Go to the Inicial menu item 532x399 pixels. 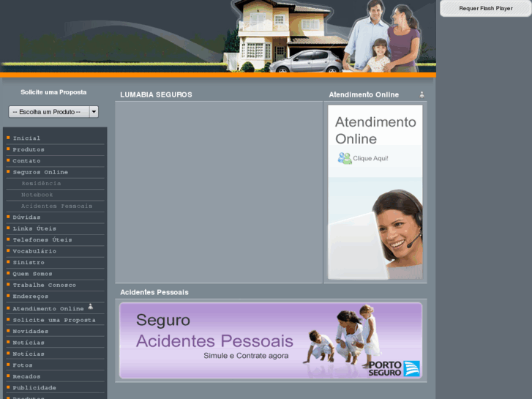click(x=26, y=138)
